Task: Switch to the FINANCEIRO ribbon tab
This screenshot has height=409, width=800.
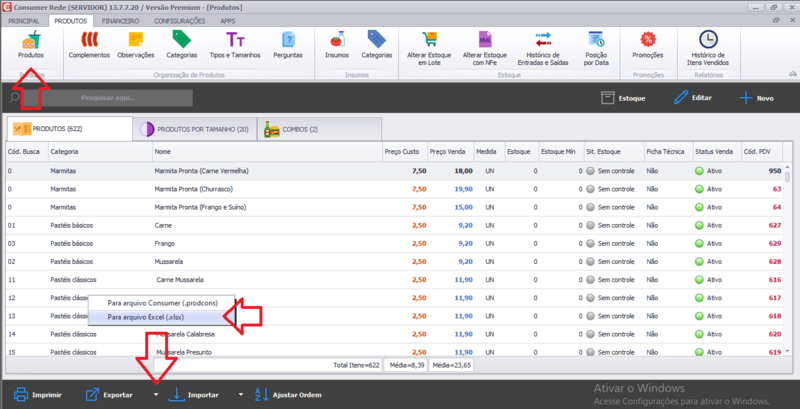Action: tap(120, 21)
